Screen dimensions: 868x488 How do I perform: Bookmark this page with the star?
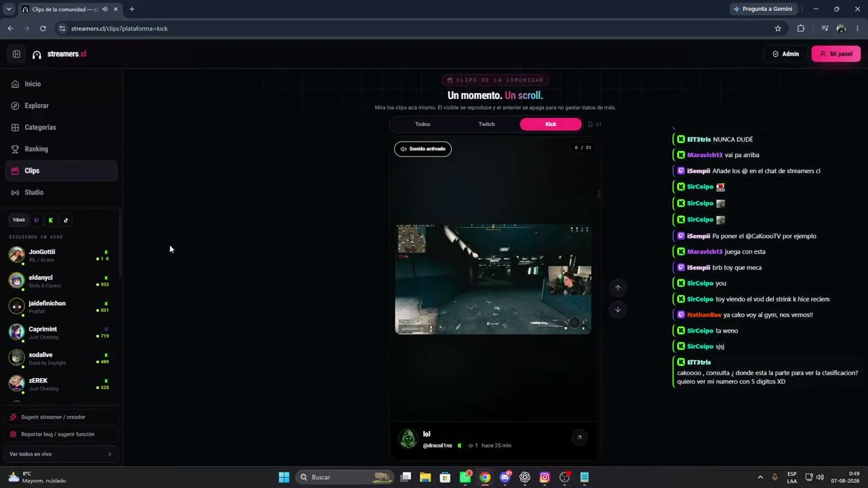(778, 28)
